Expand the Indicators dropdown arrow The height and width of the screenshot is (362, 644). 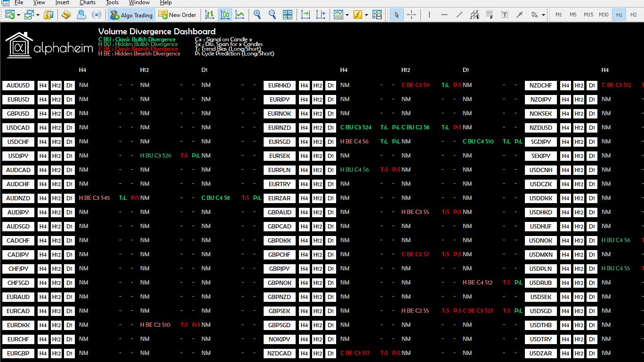pos(347,15)
